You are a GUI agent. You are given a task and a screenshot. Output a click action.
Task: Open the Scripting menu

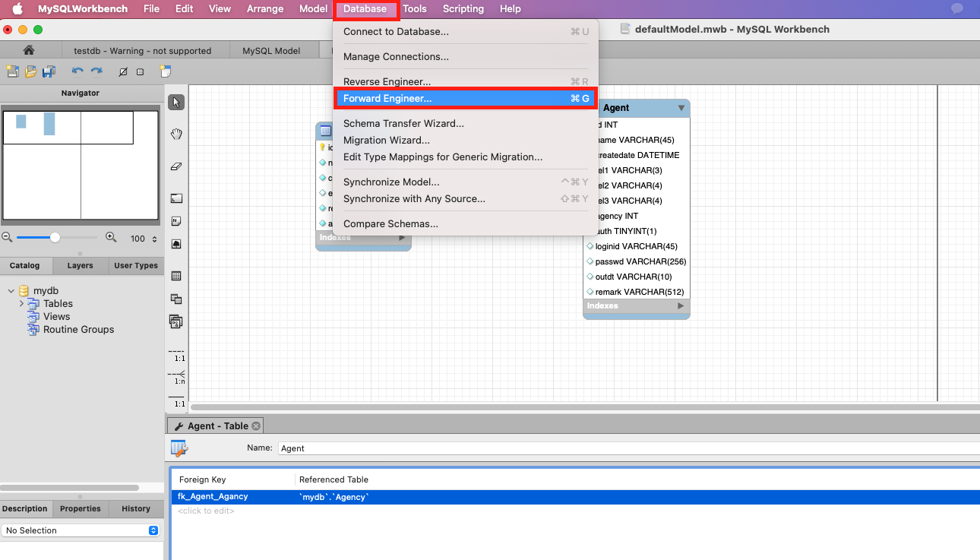tap(463, 9)
